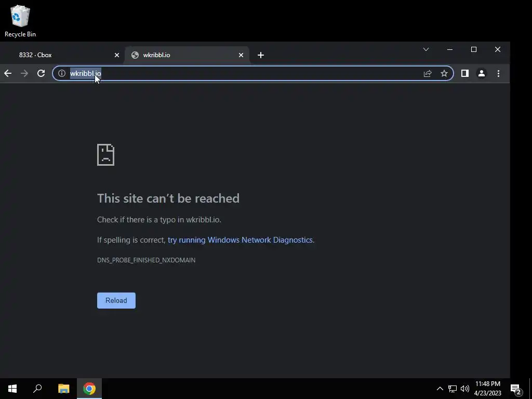
Task: Show hidden system tray icons
Action: point(440,389)
